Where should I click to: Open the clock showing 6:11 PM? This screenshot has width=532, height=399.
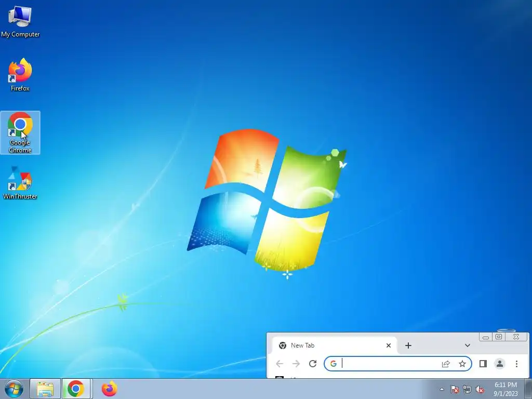tap(506, 389)
